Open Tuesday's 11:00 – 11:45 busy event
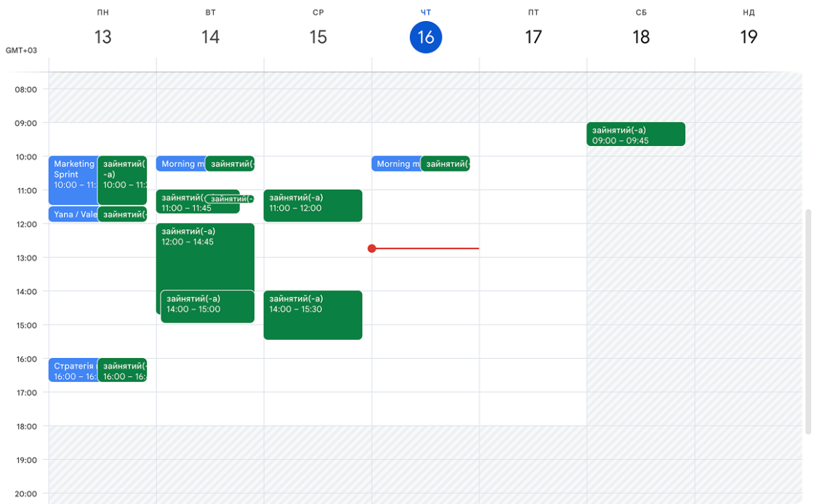This screenshot has height=504, width=814. [182, 207]
